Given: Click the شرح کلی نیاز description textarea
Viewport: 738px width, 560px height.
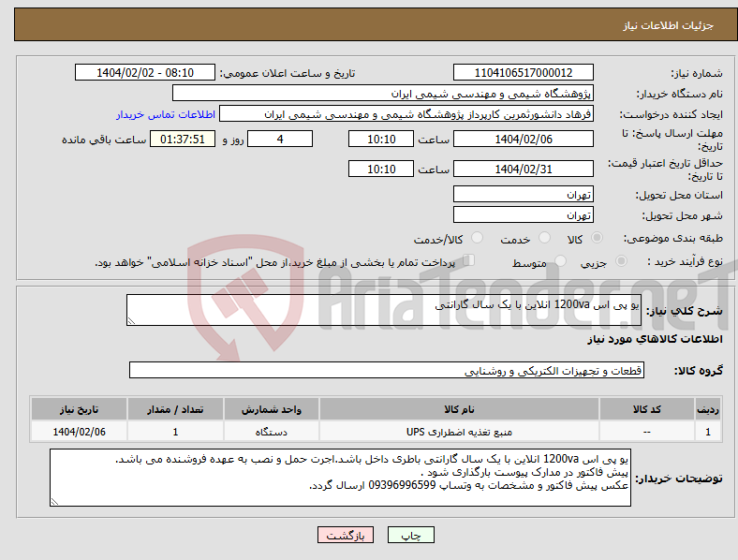Looking at the screenshot, I should pos(384,310).
